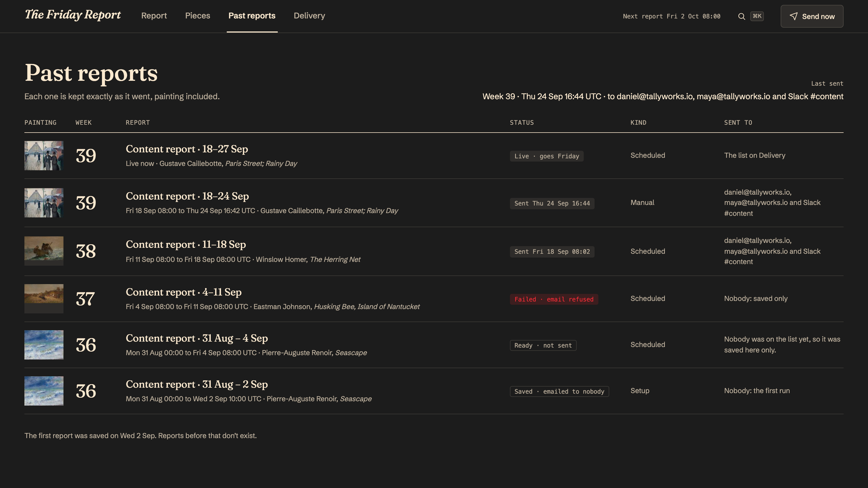Click The list on Delivery text
Image resolution: width=868 pixels, height=488 pixels.
pos(754,155)
